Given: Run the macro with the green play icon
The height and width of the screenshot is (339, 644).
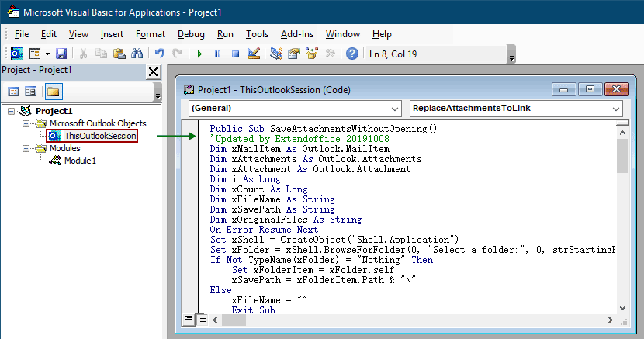Looking at the screenshot, I should click(199, 54).
